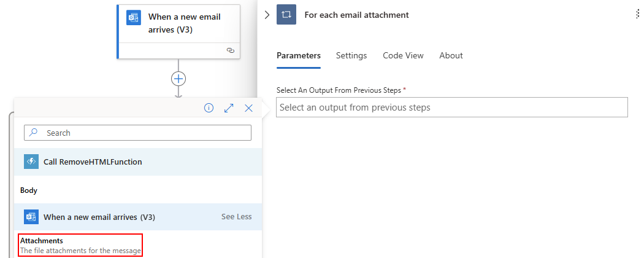Add a step with the plus button
The height and width of the screenshot is (258, 644).
pos(178,79)
